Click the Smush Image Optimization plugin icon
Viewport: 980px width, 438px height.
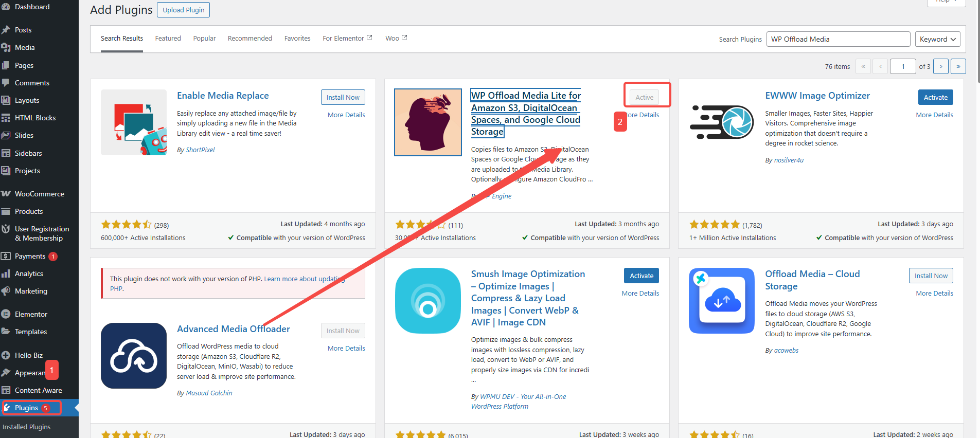point(427,301)
